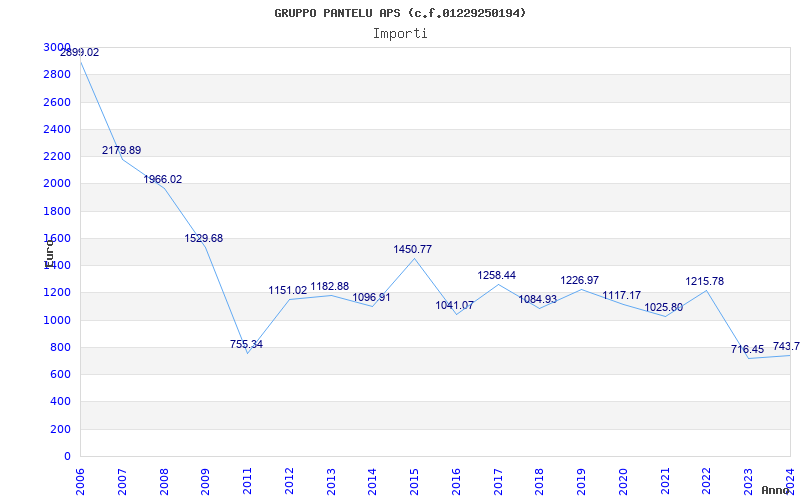
Task: Click x-axis year label 2008
Action: [164, 482]
